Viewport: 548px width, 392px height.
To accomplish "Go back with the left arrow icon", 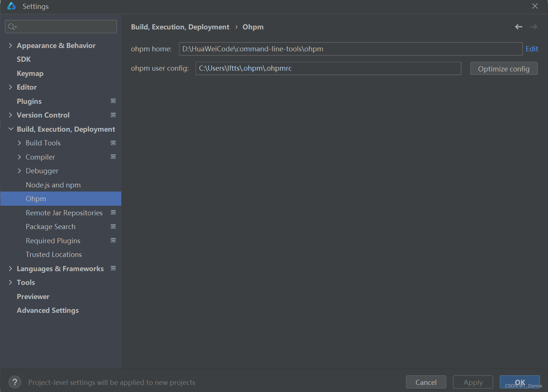I will click(x=519, y=27).
